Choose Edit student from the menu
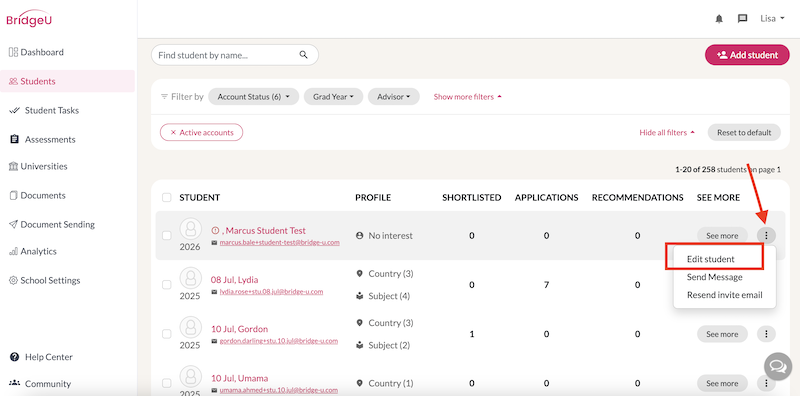Screen dimensions: 800x396 point(711,259)
